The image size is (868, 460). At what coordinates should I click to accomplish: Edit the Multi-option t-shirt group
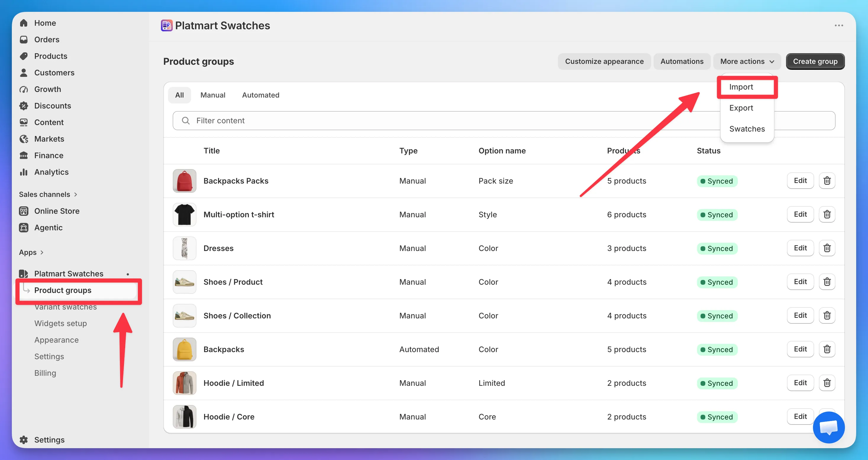pos(800,215)
